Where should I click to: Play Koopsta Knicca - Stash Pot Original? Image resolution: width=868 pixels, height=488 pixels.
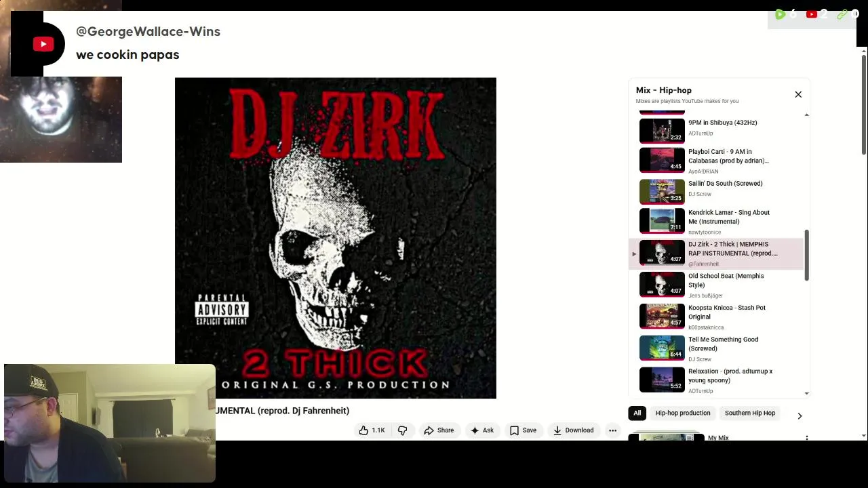719,317
